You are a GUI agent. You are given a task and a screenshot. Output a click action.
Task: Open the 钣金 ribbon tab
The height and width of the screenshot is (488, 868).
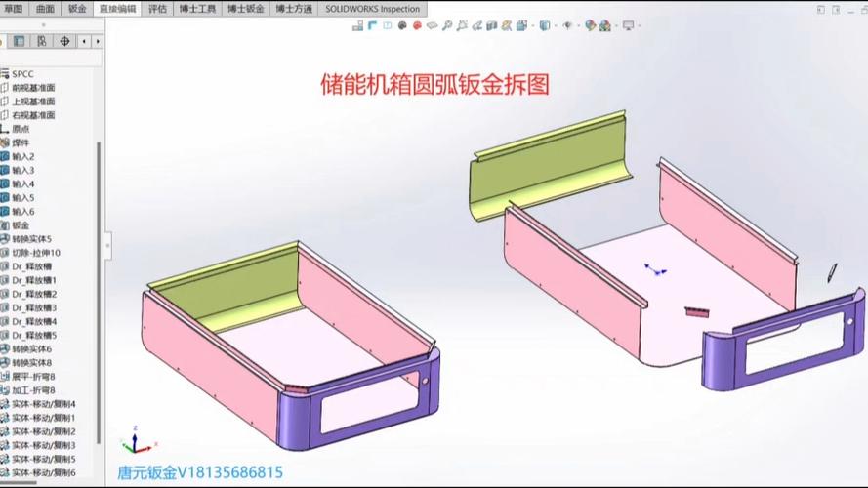coord(77,9)
